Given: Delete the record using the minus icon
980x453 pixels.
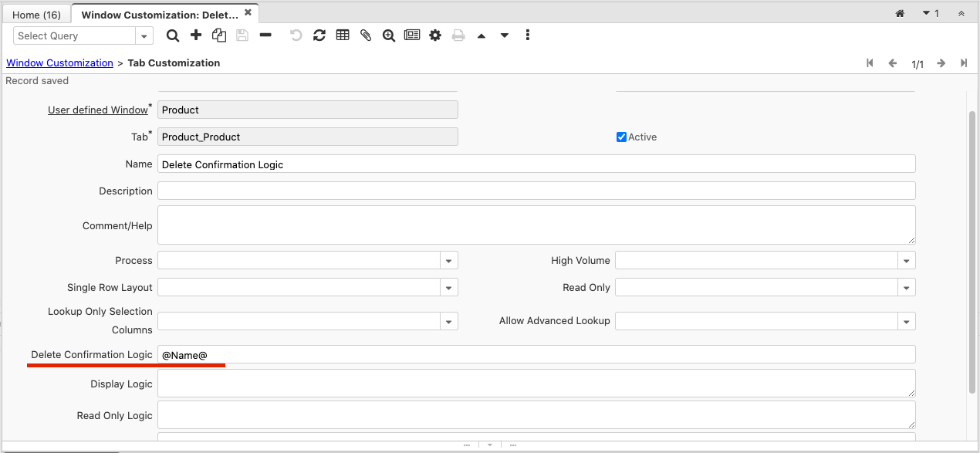Looking at the screenshot, I should tap(265, 35).
